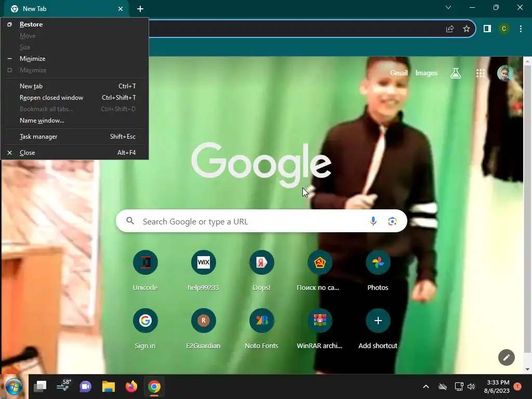This screenshot has height=399, width=532.
Task: Open the Google apps grid
Action: (480, 73)
